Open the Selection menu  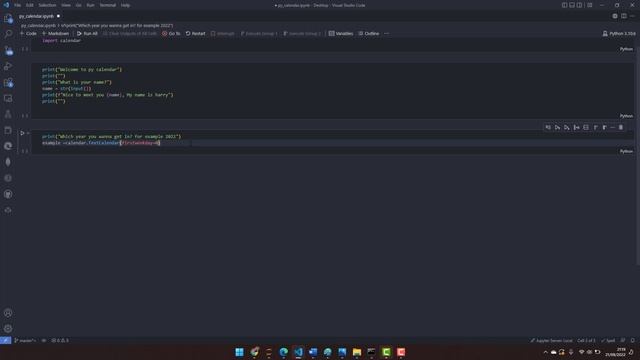click(x=47, y=5)
